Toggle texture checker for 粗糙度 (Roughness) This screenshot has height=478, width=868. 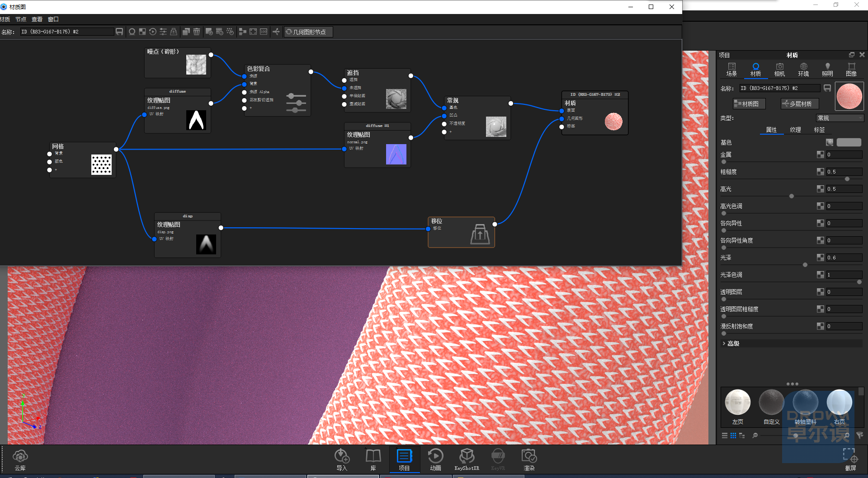pos(820,172)
